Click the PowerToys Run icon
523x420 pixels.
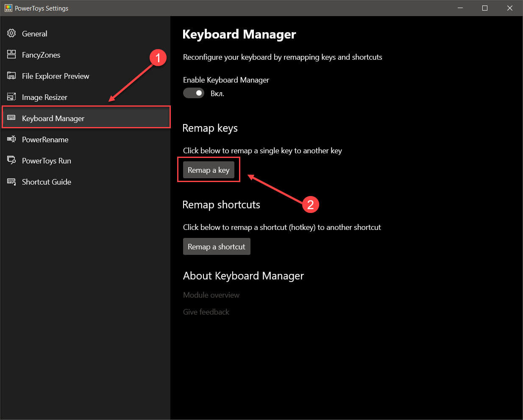coord(11,160)
